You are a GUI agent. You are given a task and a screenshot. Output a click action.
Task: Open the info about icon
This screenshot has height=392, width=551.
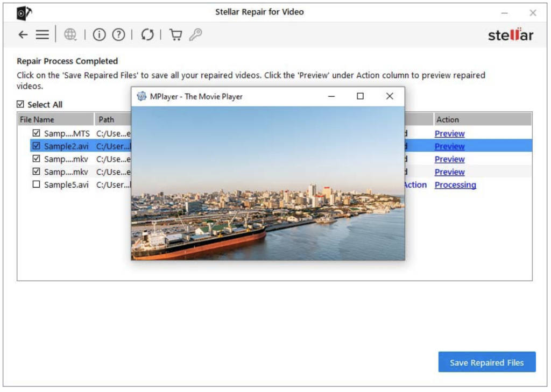(x=99, y=35)
